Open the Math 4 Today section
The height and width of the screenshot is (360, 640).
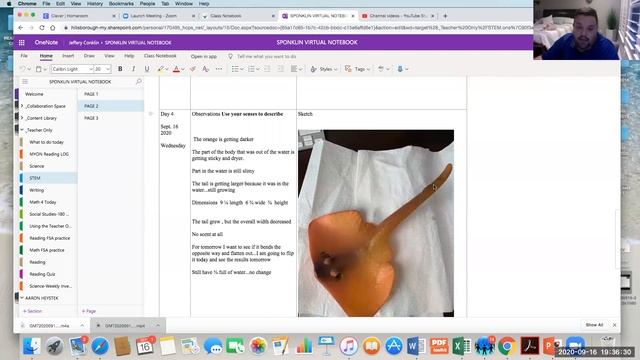tap(42, 202)
